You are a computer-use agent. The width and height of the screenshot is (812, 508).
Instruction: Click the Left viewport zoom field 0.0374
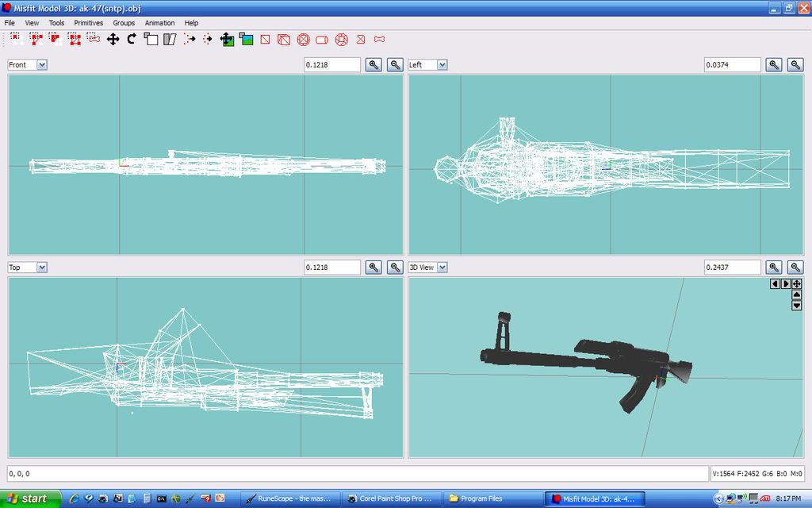(x=732, y=65)
